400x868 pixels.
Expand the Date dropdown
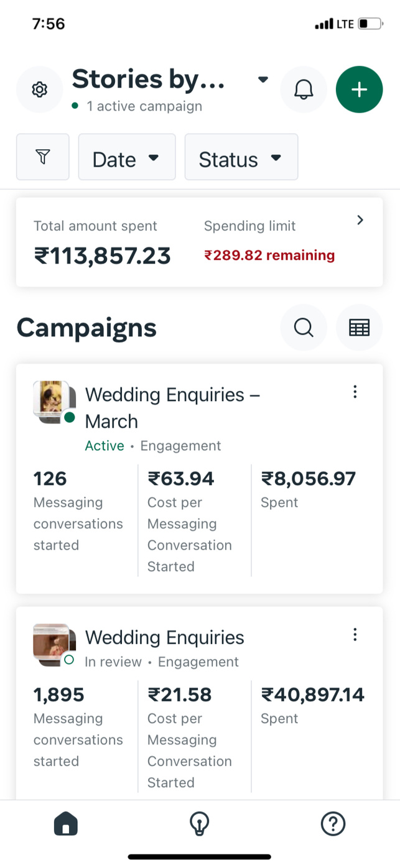[126, 157]
